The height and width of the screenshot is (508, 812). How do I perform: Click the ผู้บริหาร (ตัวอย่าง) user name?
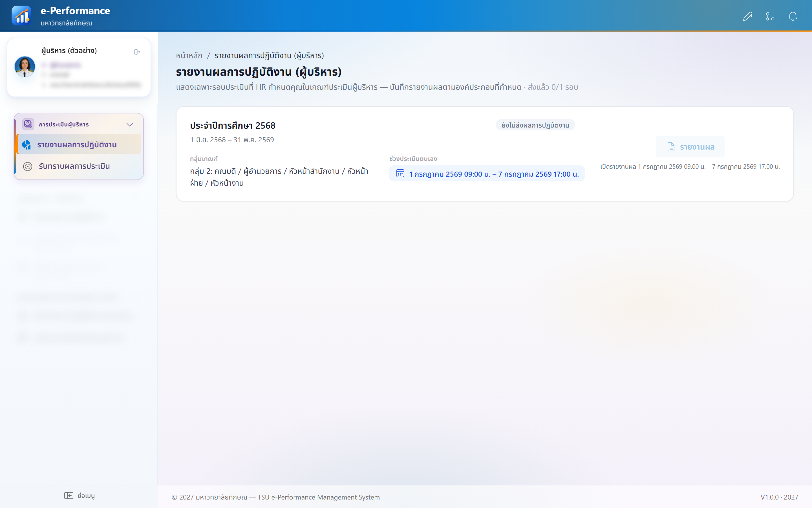pyautogui.click(x=69, y=51)
